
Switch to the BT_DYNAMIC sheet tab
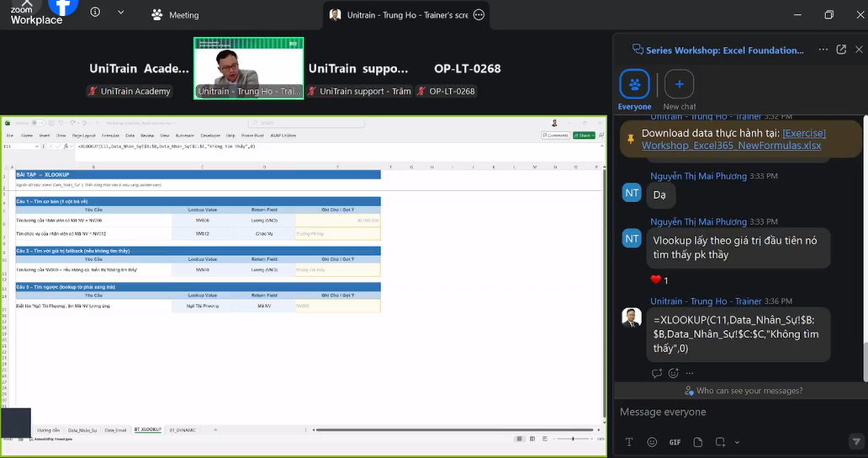click(x=183, y=429)
